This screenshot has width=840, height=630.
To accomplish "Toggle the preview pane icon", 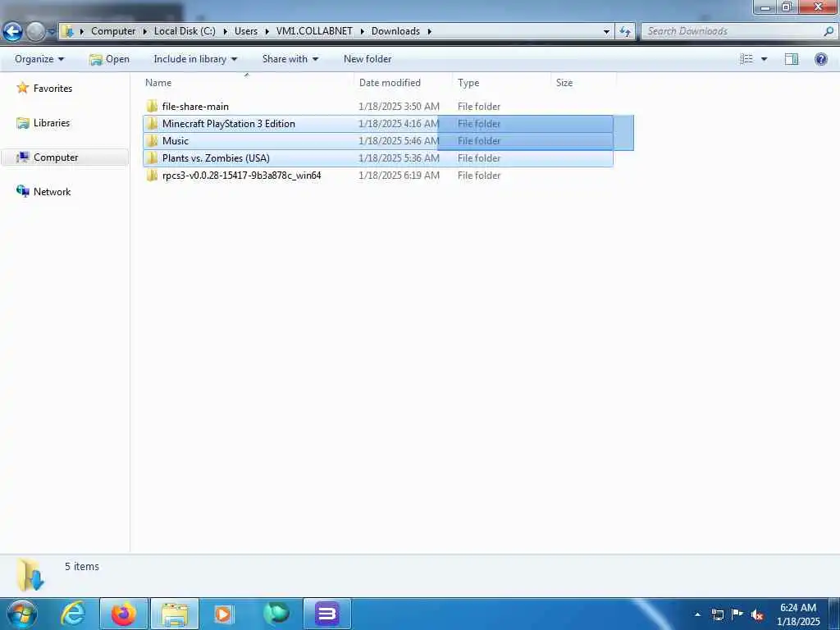I will point(792,59).
